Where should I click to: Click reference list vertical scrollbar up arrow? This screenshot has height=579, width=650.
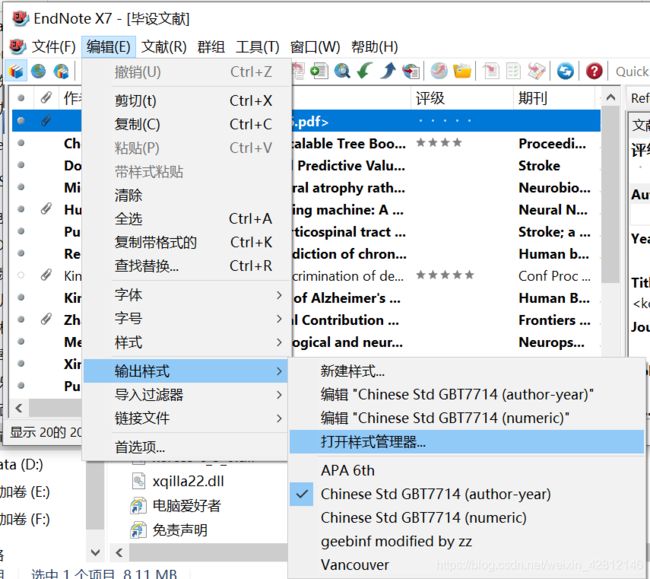click(x=611, y=98)
